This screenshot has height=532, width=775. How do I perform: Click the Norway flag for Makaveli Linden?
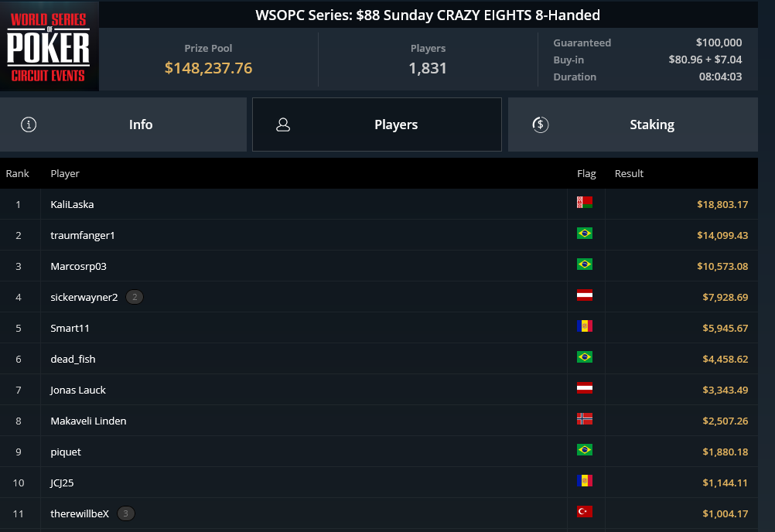coord(585,419)
